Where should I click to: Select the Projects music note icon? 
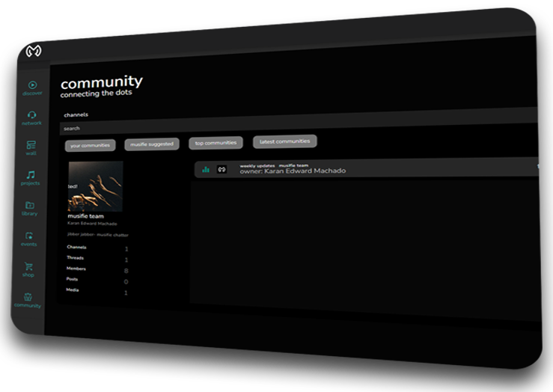(31, 176)
